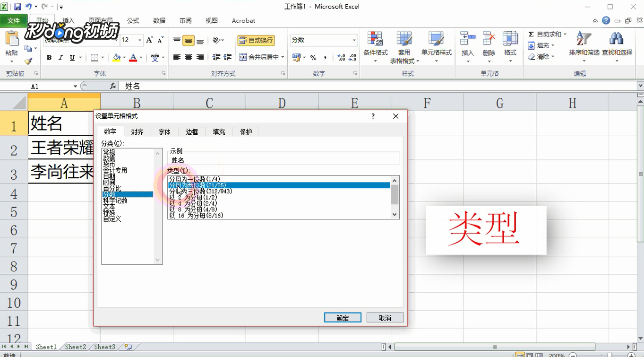Open Format as Table (套用表格格式)

tap(404, 47)
